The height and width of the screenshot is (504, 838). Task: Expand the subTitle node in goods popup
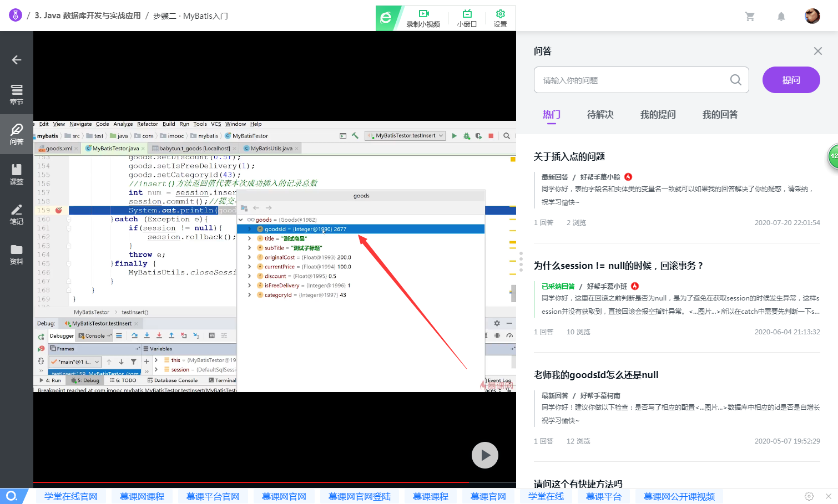[250, 248]
